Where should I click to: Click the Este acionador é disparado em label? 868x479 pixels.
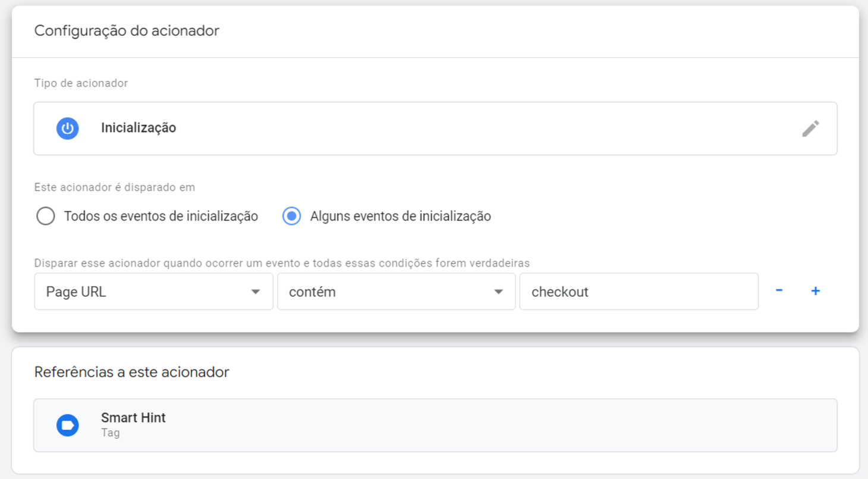coord(115,187)
